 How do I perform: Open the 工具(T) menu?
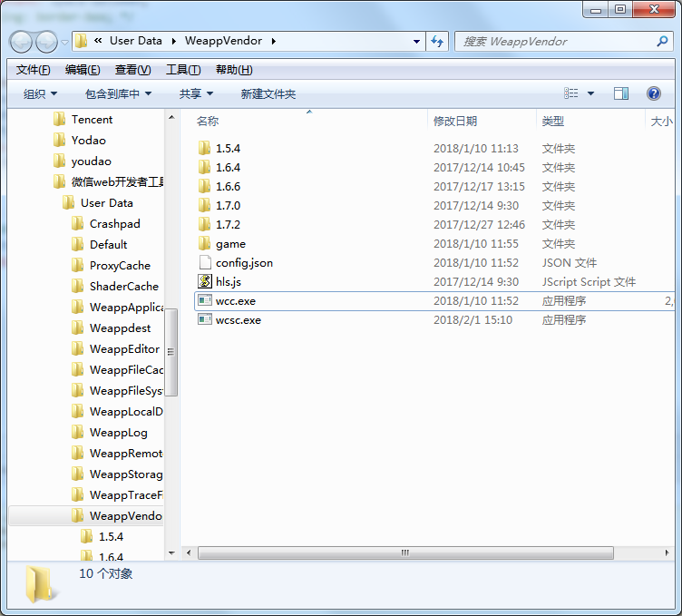pyautogui.click(x=183, y=70)
